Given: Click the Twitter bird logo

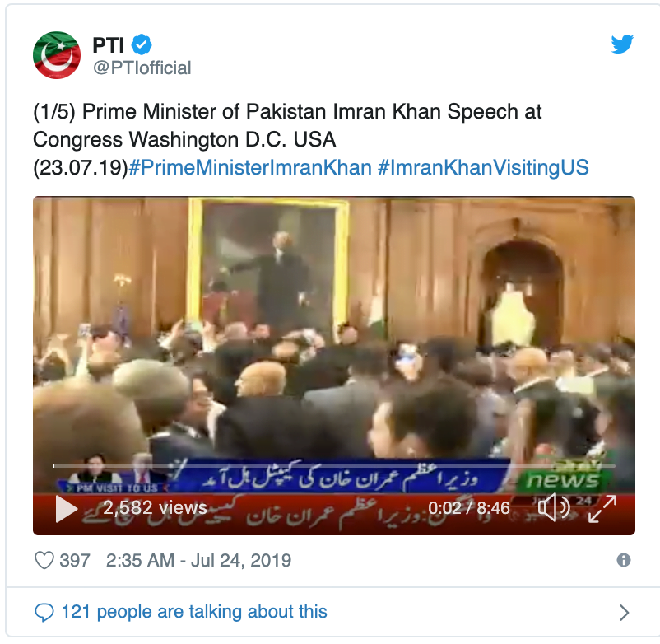Looking at the screenshot, I should 622,44.
